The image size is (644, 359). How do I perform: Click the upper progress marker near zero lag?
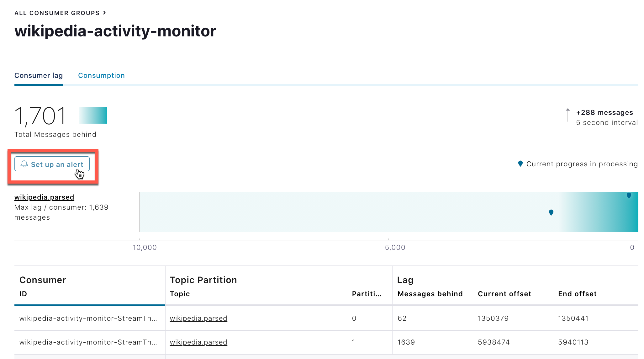[629, 196]
